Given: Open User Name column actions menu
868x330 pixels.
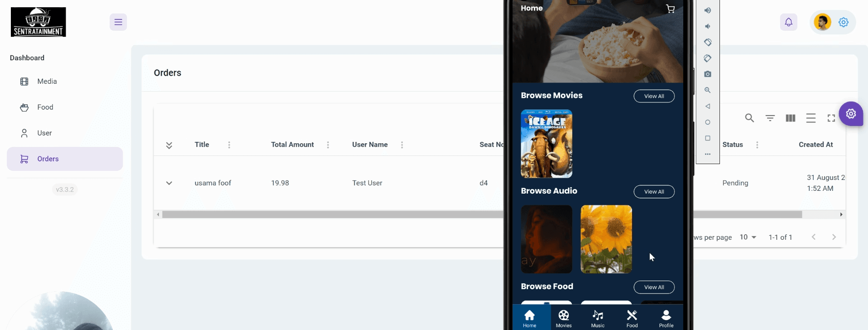Looking at the screenshot, I should pos(402,145).
